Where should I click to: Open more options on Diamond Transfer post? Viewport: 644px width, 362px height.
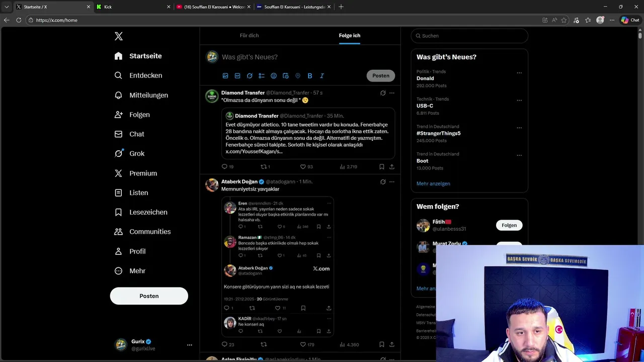tap(392, 93)
